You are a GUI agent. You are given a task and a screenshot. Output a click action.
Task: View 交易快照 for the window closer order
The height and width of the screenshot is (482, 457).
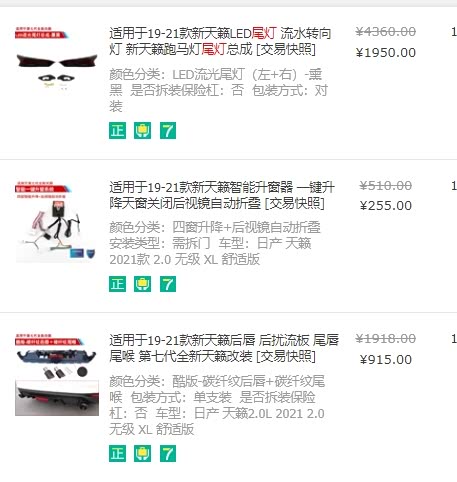tap(295, 203)
